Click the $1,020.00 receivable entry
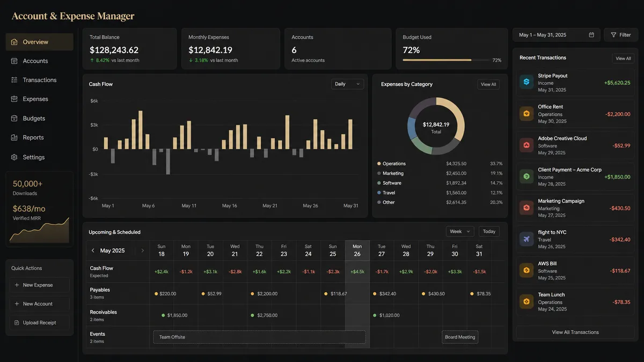This screenshot has width=644, height=362. (x=386, y=315)
